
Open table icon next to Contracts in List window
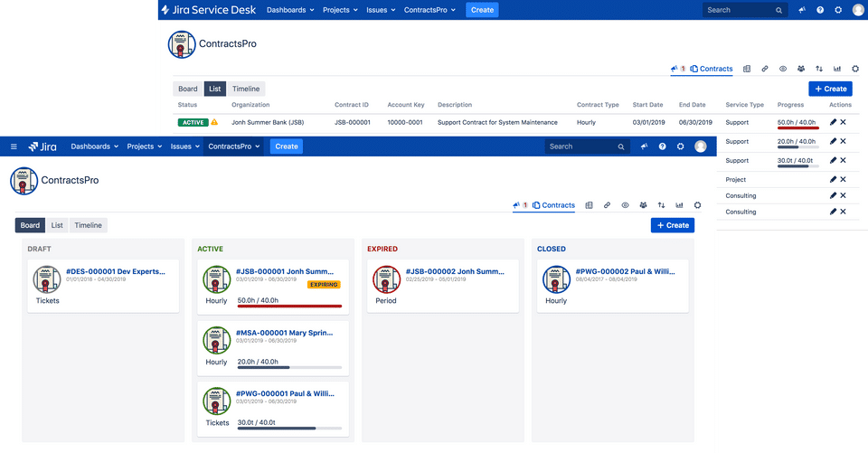click(747, 70)
